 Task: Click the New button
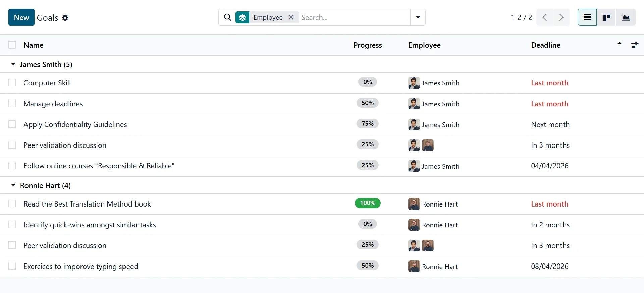(21, 17)
